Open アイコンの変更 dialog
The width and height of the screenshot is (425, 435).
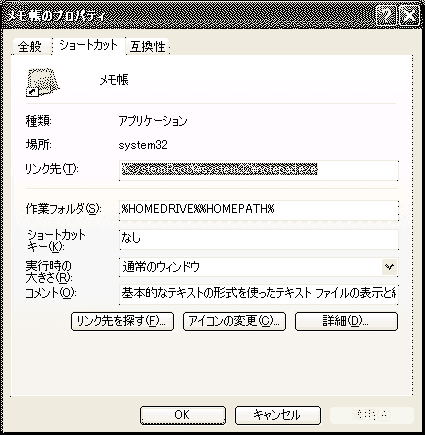(x=234, y=321)
